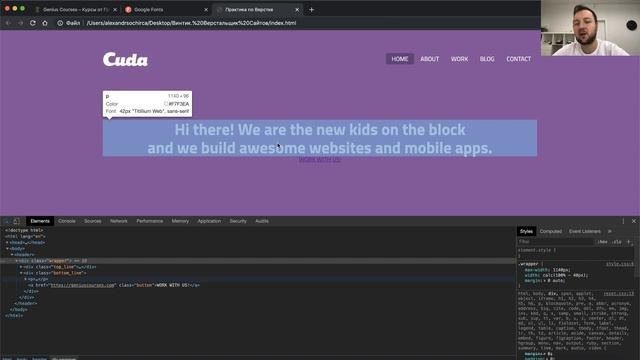Close the Google Fonts tab
This screenshot has width=640, height=360.
tap(206, 9)
